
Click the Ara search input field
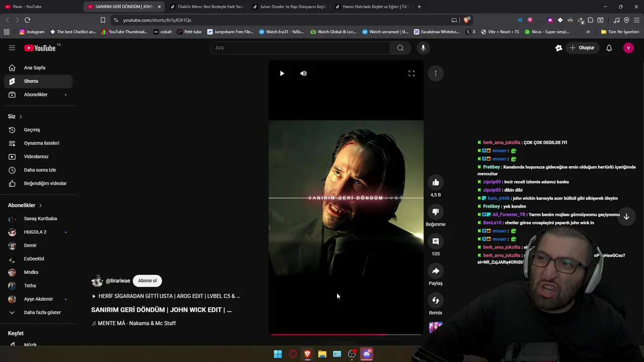(300, 48)
